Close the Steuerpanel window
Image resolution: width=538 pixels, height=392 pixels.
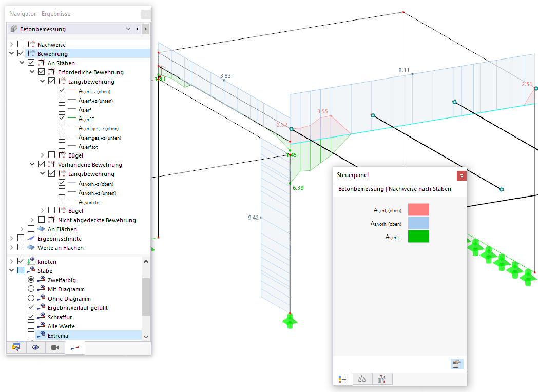[x=462, y=175]
